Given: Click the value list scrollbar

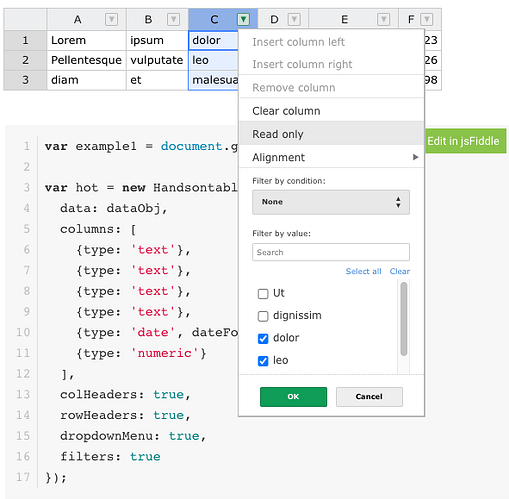Looking at the screenshot, I should (x=404, y=319).
